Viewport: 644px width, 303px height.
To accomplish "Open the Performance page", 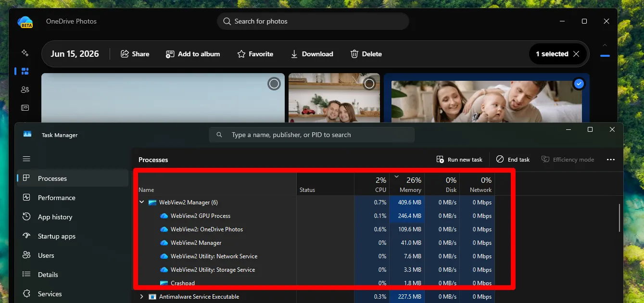I will (x=73, y=198).
